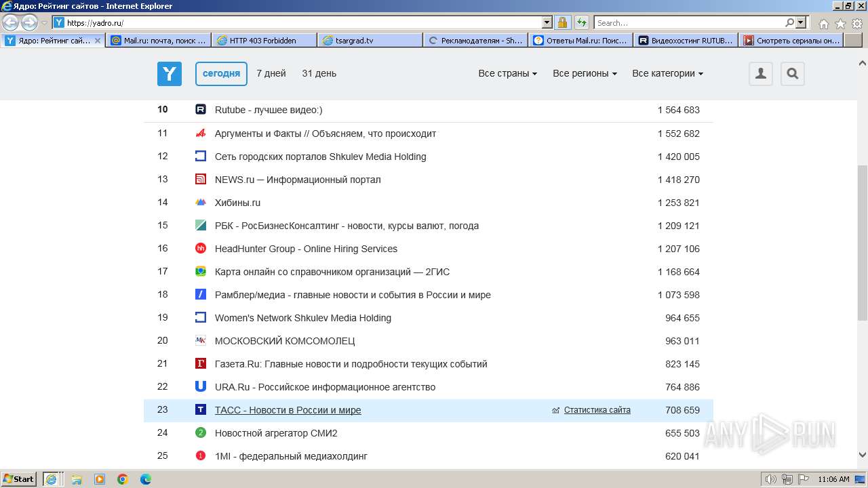Launch Edge from the taskbar
The width and height of the screenshot is (868, 488).
[x=145, y=479]
